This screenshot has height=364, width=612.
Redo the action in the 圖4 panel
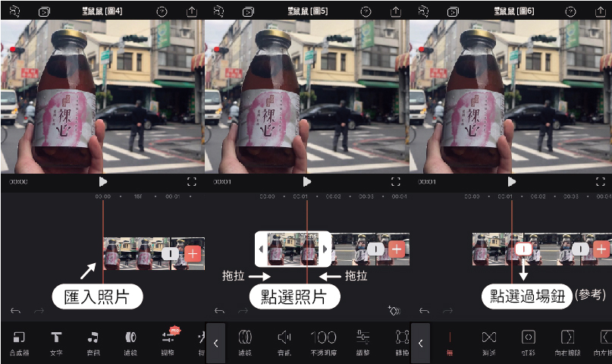[39, 311]
